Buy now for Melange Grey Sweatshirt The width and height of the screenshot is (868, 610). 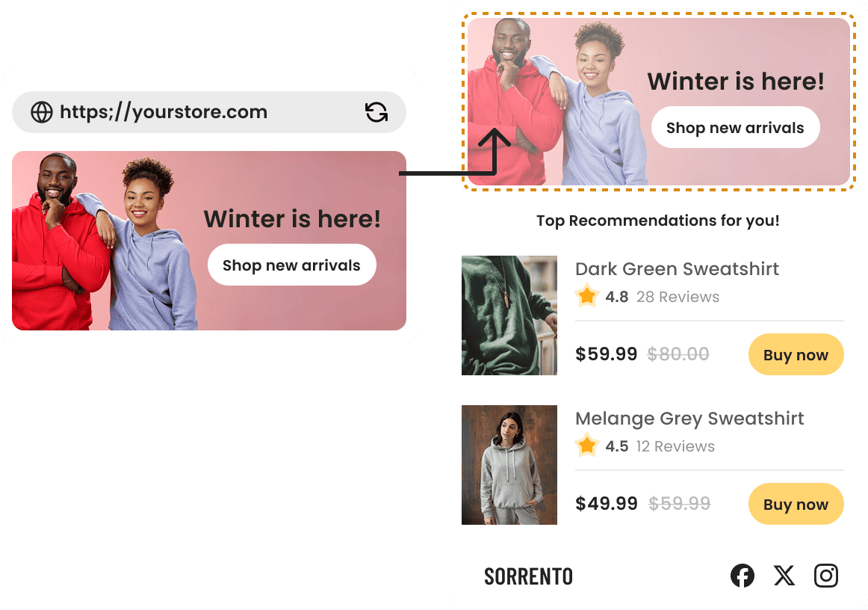coord(796,504)
